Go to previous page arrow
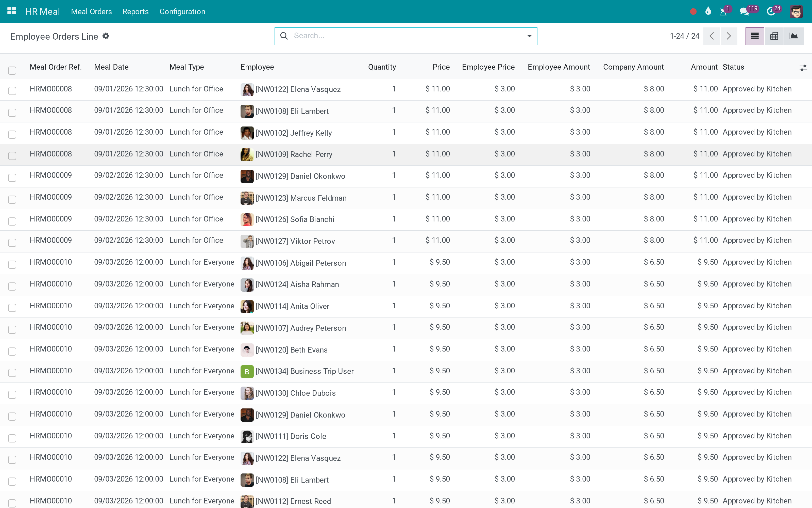 click(x=712, y=36)
